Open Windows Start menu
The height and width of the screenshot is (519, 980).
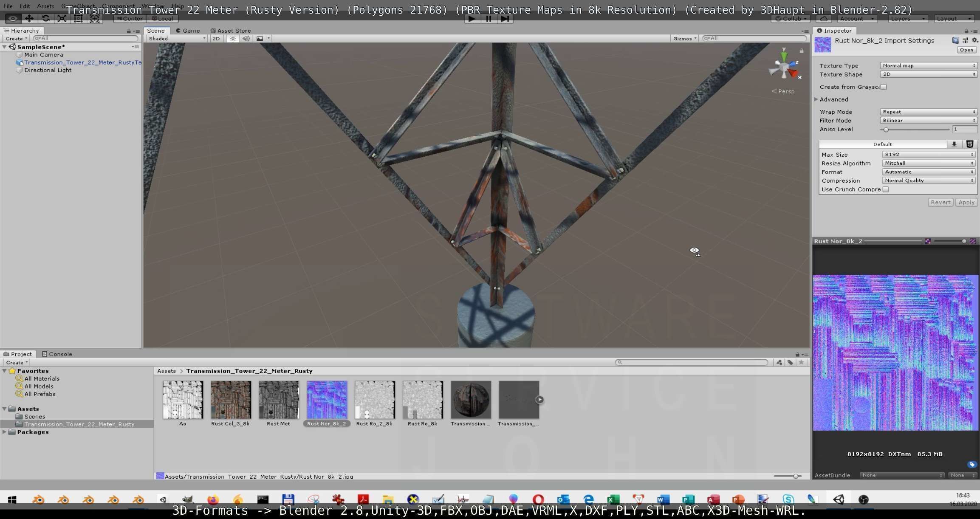point(12,499)
